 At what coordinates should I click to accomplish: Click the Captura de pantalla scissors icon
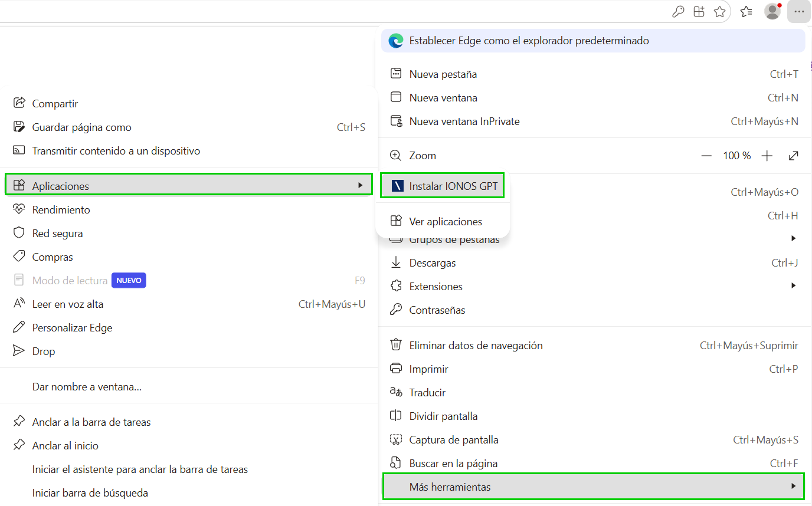point(396,439)
